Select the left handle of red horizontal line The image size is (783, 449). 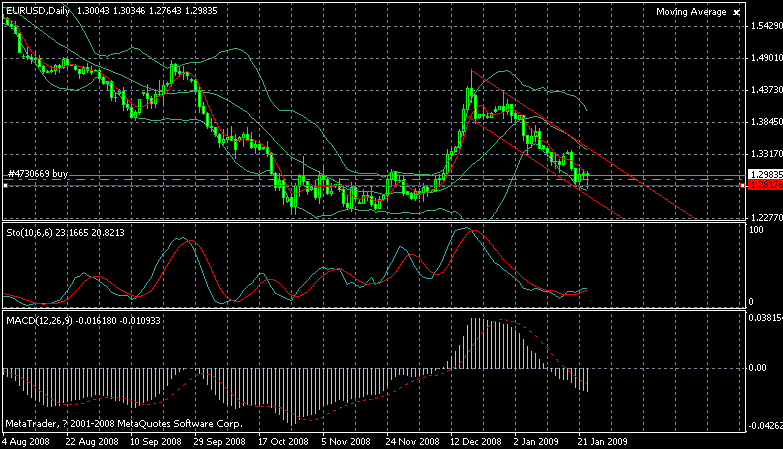[5, 185]
